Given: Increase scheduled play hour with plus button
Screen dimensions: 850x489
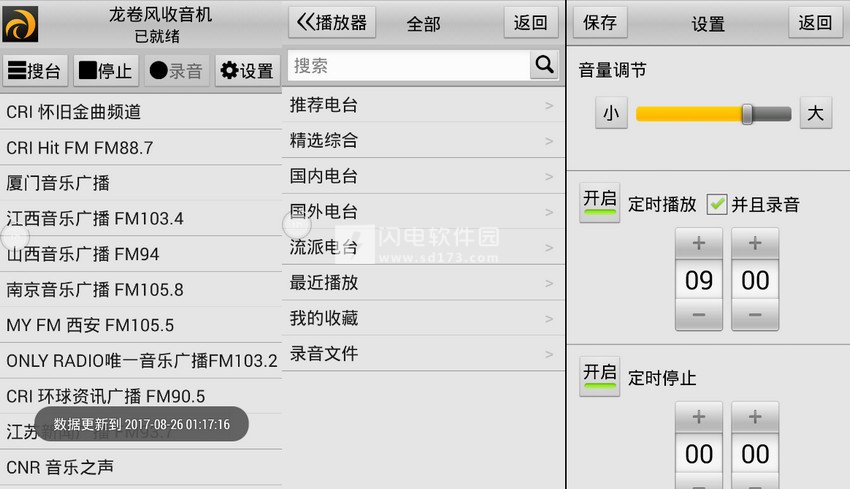Looking at the screenshot, I should 699,243.
